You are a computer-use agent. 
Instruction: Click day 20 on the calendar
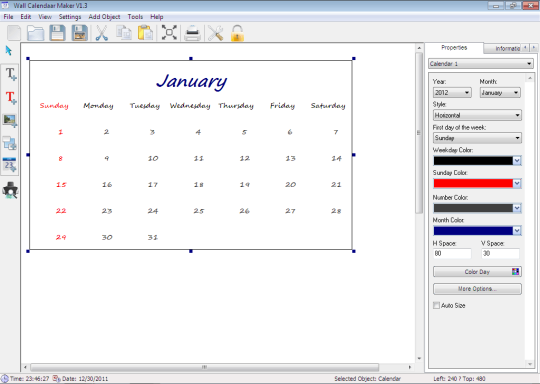[x=290, y=185]
